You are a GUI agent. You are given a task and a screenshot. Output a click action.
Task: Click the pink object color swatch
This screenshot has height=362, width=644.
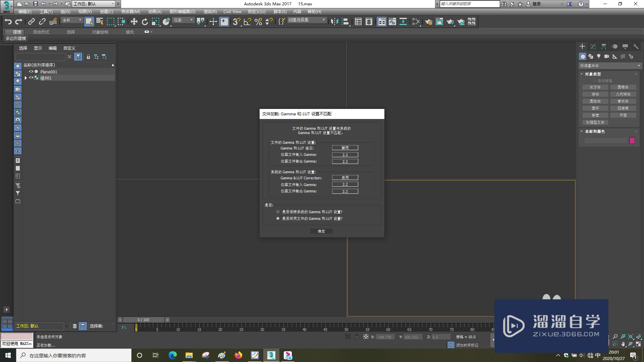click(x=632, y=140)
